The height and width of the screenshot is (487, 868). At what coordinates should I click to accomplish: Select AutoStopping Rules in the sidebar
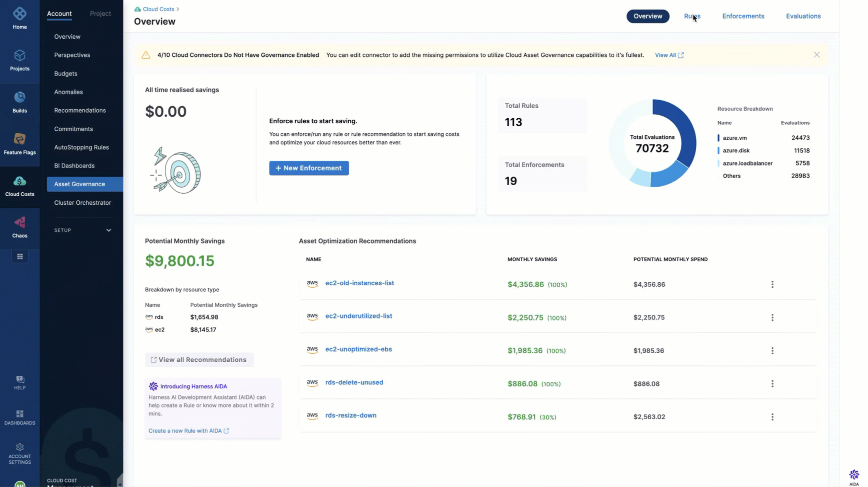81,147
